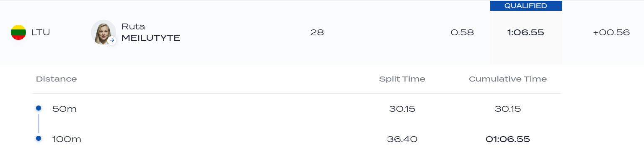Click the LTU country code
This screenshot has height=153, width=644.
point(41,32)
